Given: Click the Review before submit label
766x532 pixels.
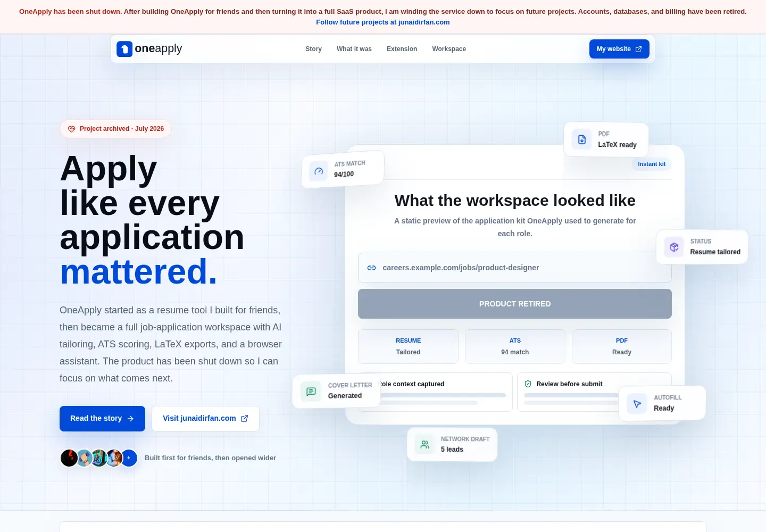Looking at the screenshot, I should click(569, 384).
